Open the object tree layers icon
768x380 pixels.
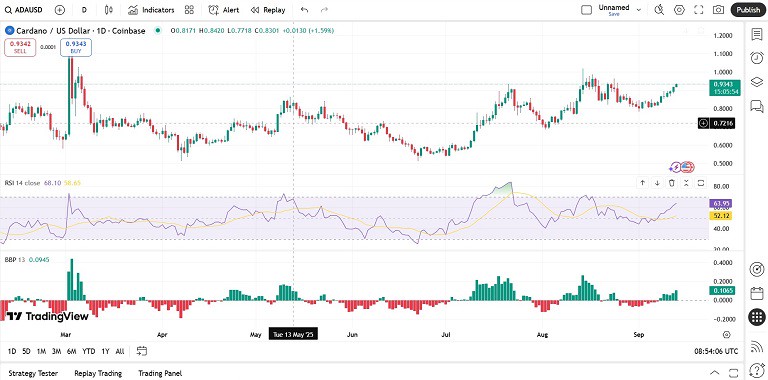[757, 81]
